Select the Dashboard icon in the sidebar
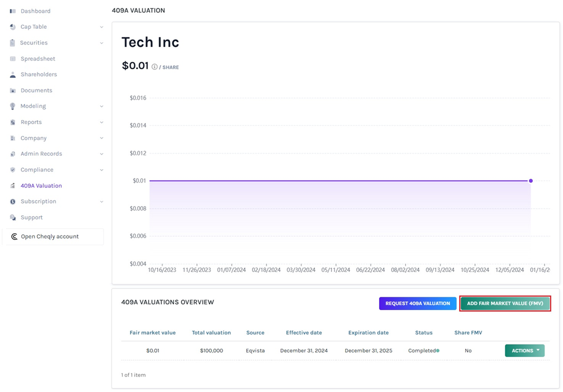The image size is (563, 392). coord(12,10)
